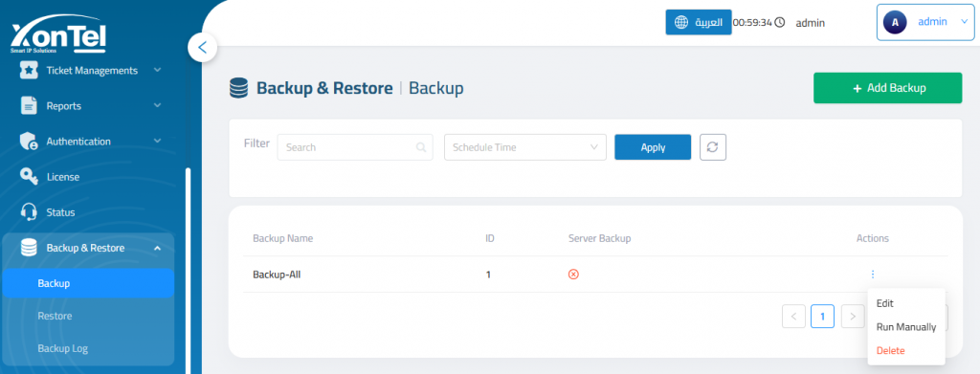The width and height of the screenshot is (980, 374).
Task: Click the refresh icon beside Apply
Action: click(712, 147)
